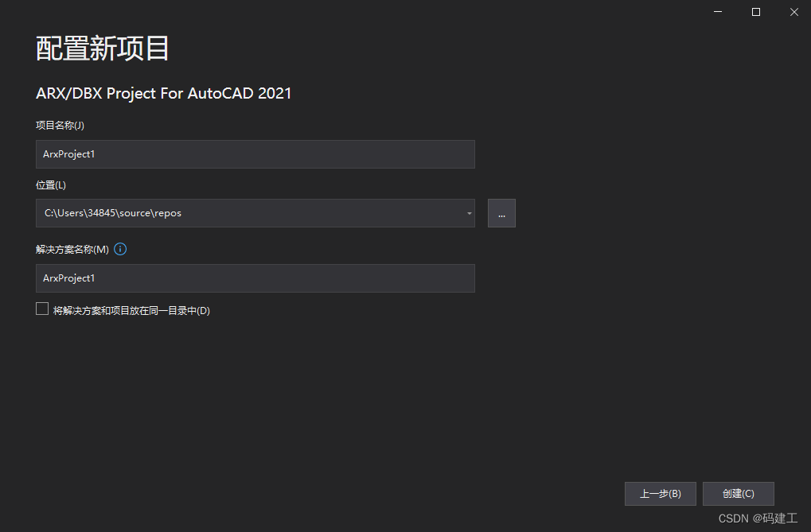Click the "..." browse icon next to location

click(501, 212)
